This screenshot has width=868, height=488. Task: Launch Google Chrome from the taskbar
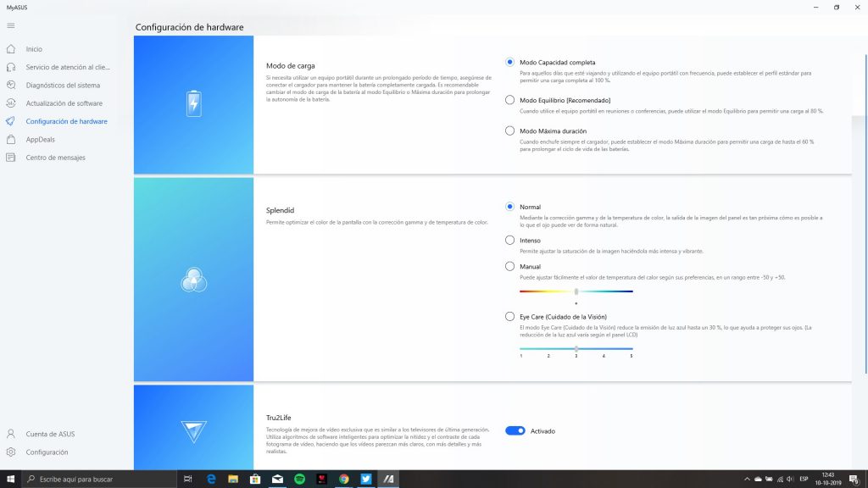pos(344,480)
